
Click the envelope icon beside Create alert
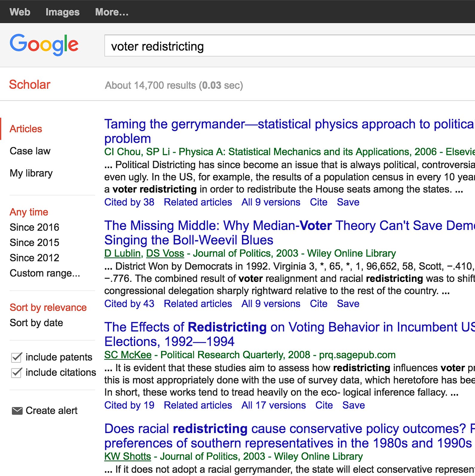pyautogui.click(x=17, y=411)
